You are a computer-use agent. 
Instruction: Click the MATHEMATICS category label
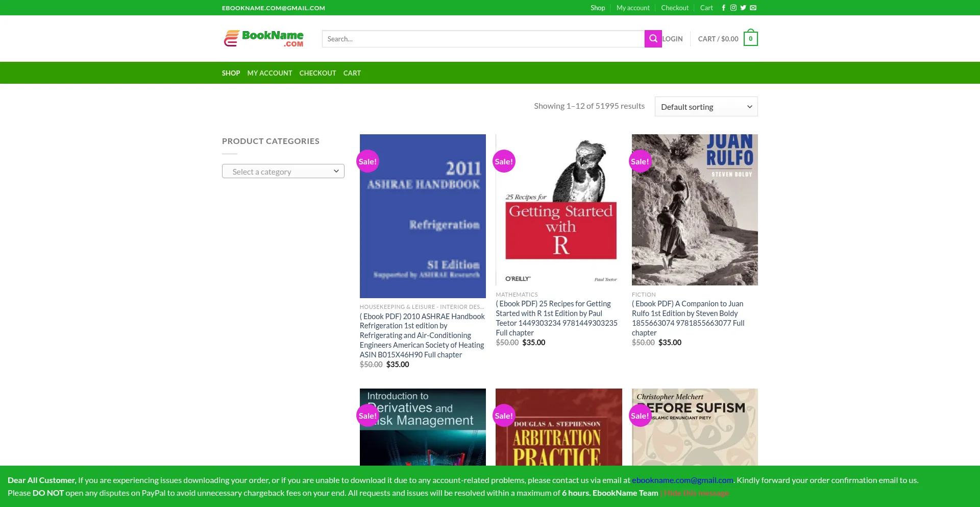point(517,295)
